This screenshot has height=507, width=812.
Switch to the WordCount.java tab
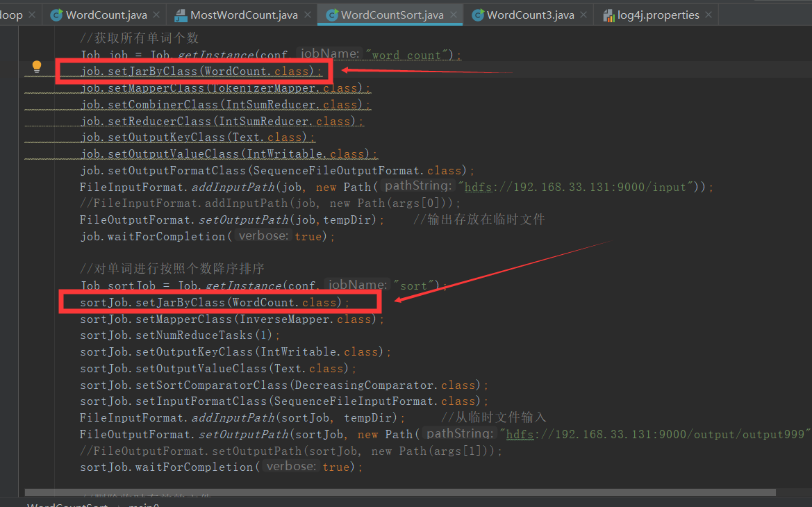pos(106,15)
